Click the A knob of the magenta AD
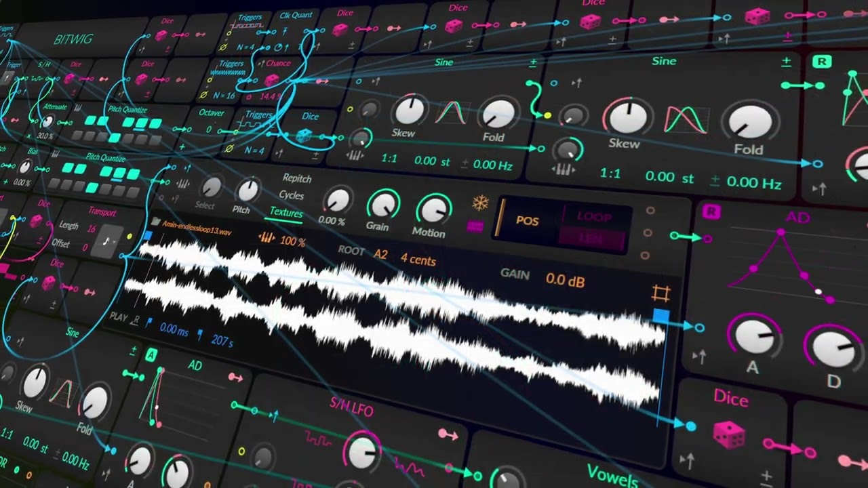 (755, 336)
